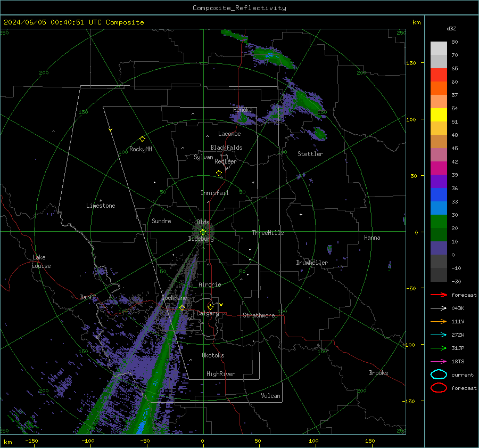Click the Hanna map label

click(x=372, y=238)
